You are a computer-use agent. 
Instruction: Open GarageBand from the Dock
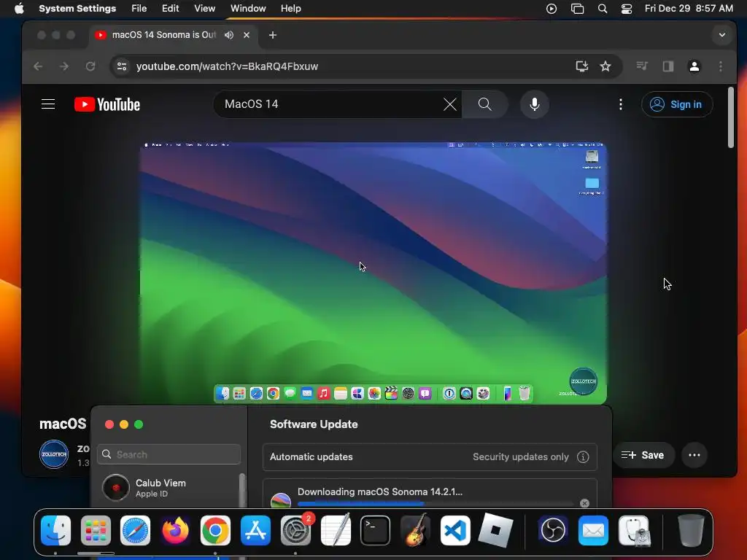click(x=415, y=531)
